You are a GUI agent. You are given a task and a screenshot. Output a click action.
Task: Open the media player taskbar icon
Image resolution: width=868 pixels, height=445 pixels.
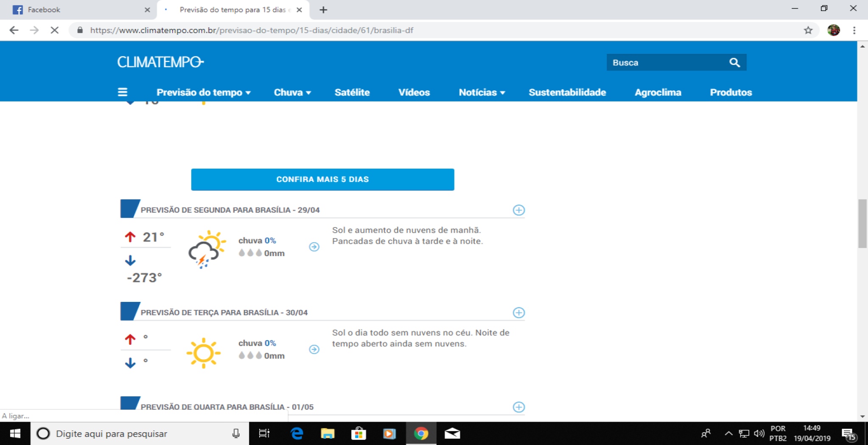389,434
